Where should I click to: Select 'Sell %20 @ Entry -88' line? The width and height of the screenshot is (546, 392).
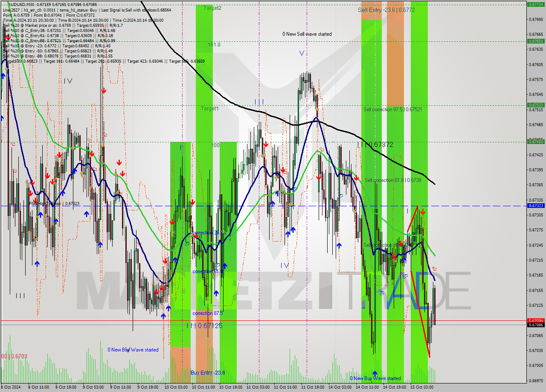pyautogui.click(x=58, y=56)
